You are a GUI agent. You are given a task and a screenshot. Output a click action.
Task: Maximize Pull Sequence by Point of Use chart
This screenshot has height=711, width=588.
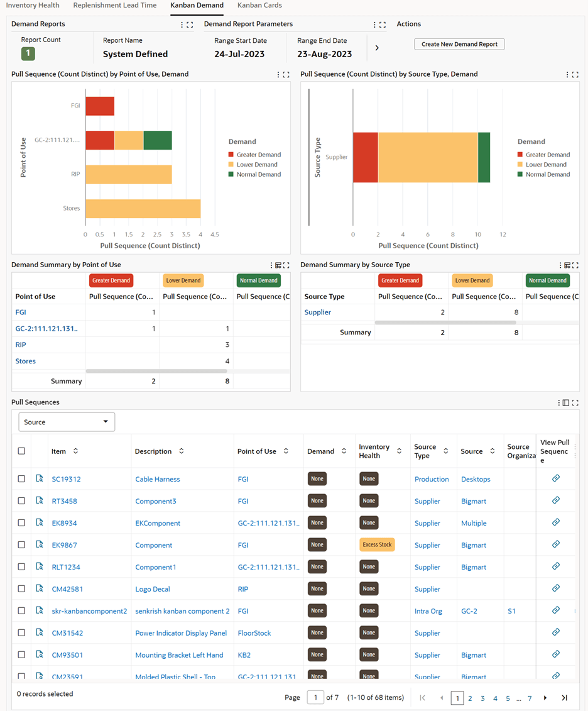(286, 75)
